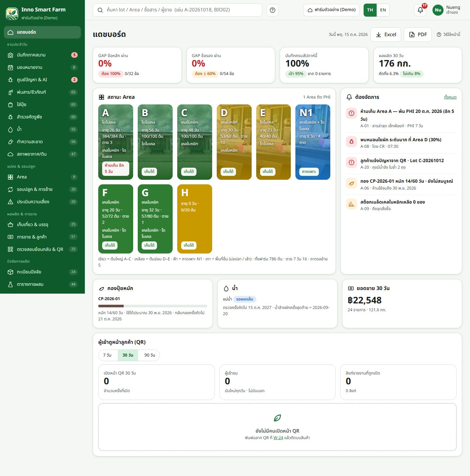
Task: Export the dashboard as PDF
Action: click(418, 35)
